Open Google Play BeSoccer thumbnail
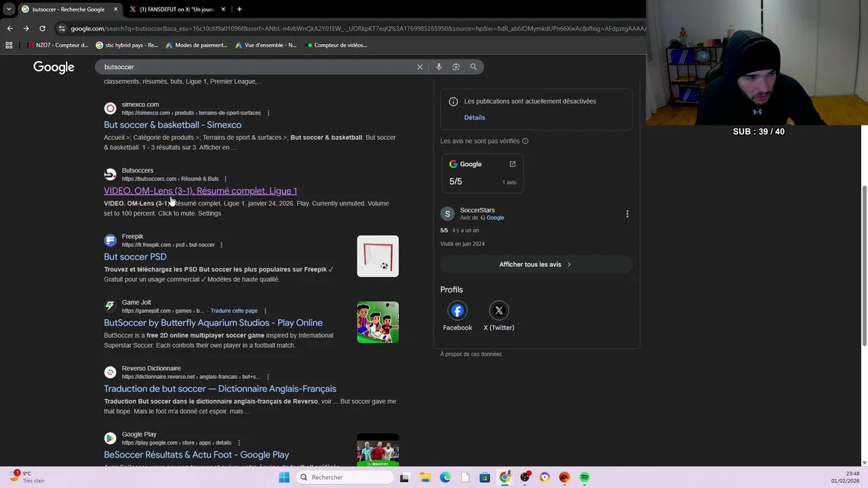868x488 pixels. [378, 450]
